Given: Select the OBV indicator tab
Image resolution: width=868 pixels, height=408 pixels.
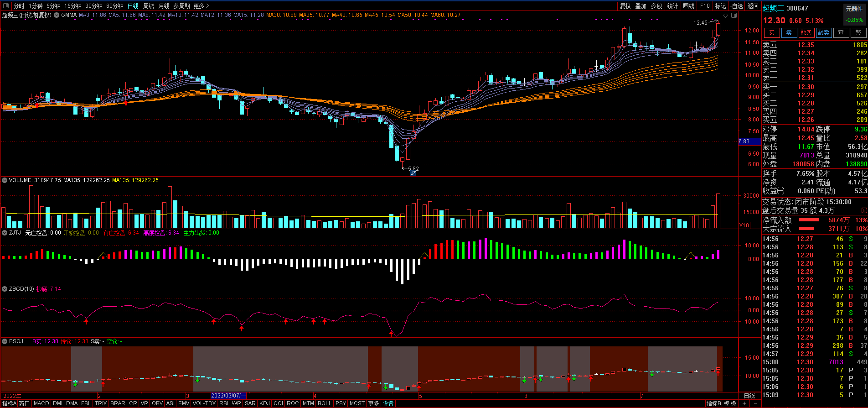Looking at the screenshot, I should point(157,403).
